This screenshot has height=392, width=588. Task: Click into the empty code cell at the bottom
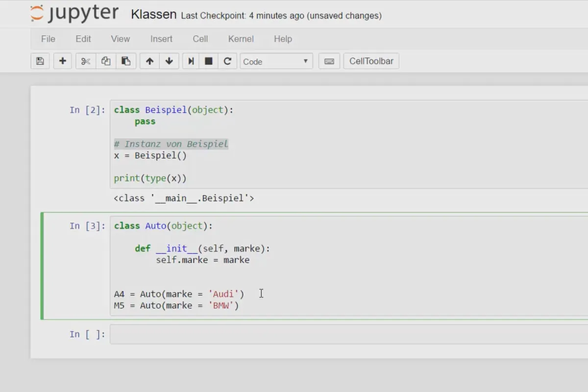coord(349,334)
